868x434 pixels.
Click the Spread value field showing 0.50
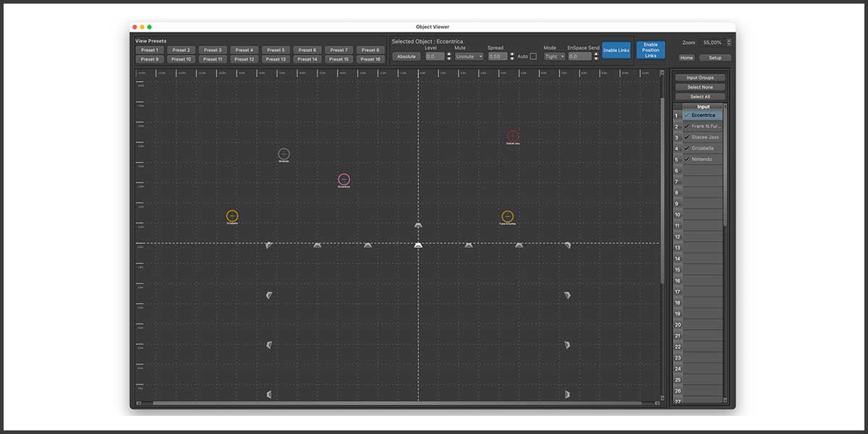pyautogui.click(x=498, y=56)
